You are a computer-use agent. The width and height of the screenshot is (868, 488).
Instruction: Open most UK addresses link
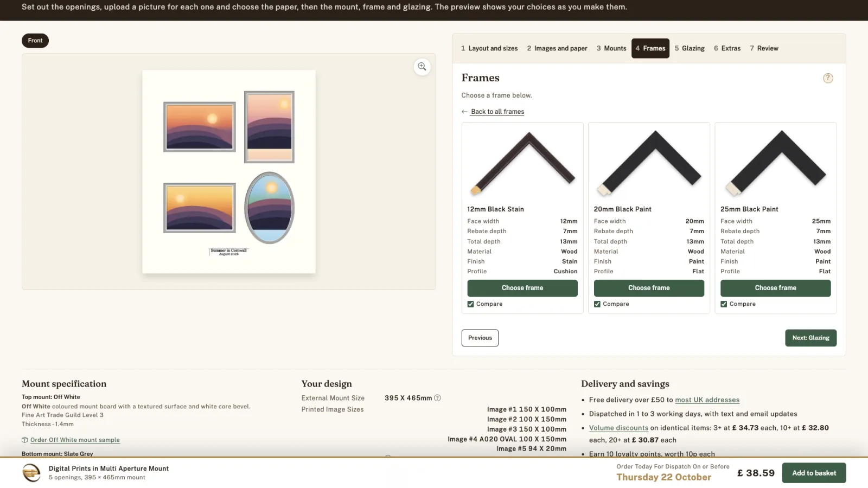point(707,400)
